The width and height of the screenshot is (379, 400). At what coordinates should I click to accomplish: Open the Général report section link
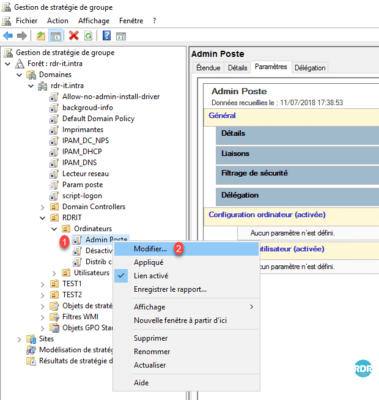coord(222,116)
